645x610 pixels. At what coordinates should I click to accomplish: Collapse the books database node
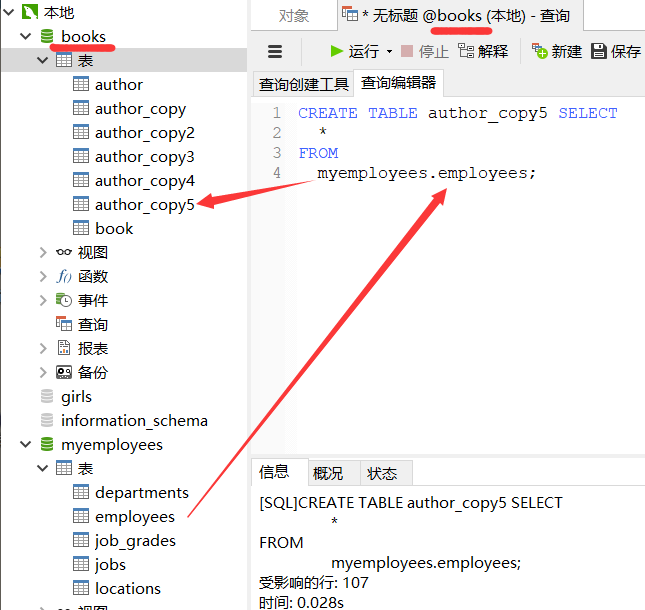click(26, 36)
